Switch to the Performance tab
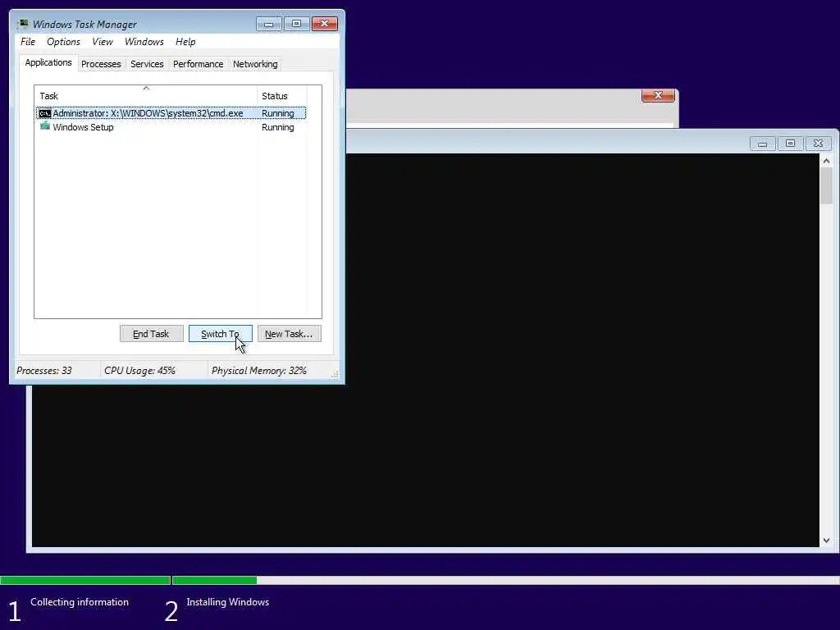The width and height of the screenshot is (840, 630). point(198,64)
